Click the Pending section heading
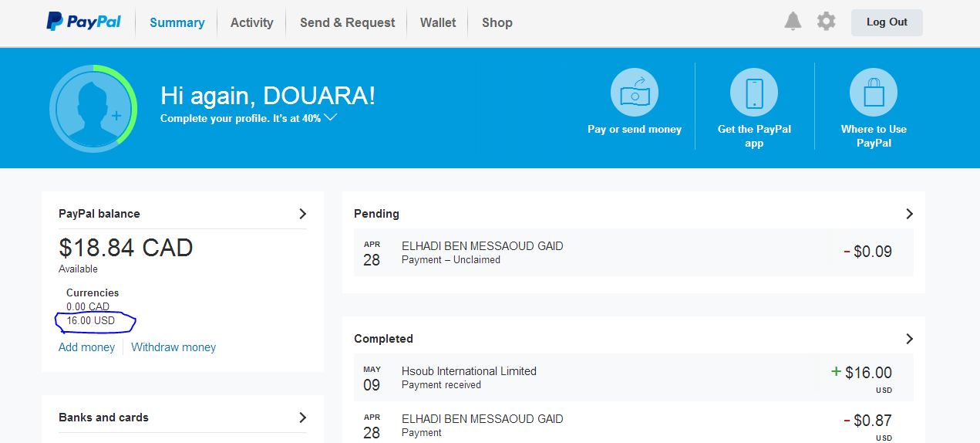Screen dimensions: 980x443 [376, 214]
